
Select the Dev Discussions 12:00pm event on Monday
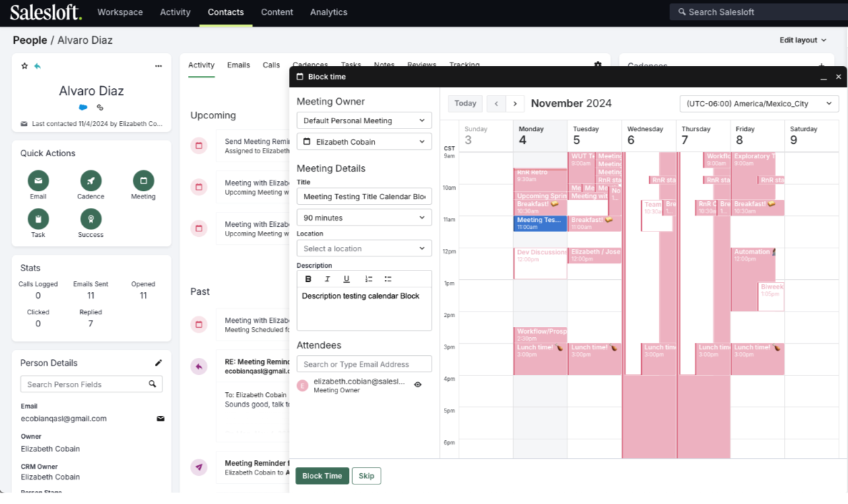(x=540, y=263)
